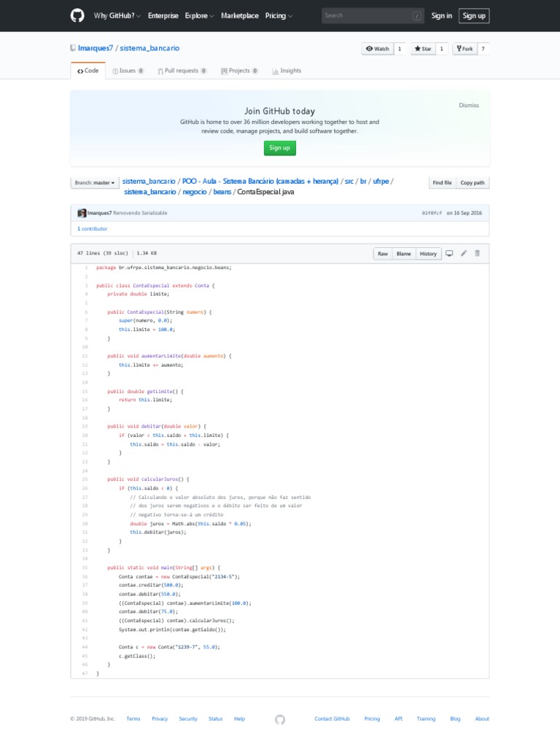Click the pencil edit file icon

click(x=463, y=253)
